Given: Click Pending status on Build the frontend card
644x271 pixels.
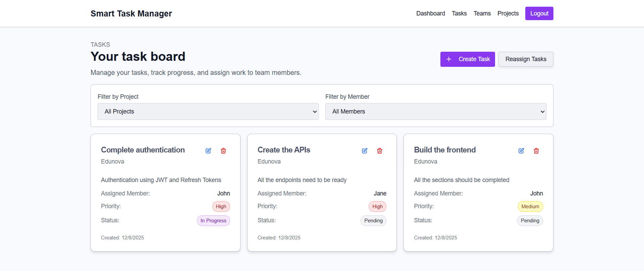Looking at the screenshot, I should [x=530, y=221].
